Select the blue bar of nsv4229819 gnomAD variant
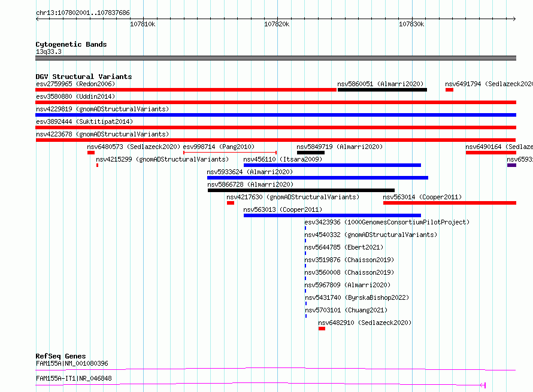Viewport: 533px width, 392px height. 275,115
